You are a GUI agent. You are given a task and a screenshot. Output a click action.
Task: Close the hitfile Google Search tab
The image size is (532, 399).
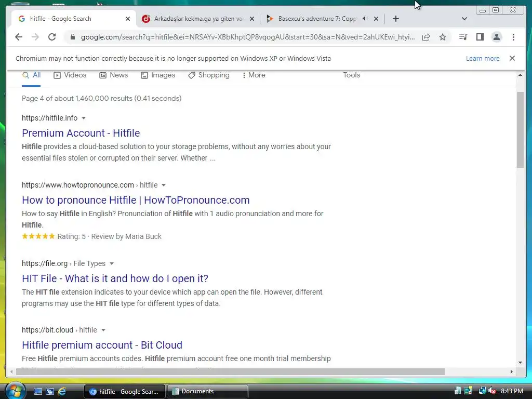(x=128, y=19)
